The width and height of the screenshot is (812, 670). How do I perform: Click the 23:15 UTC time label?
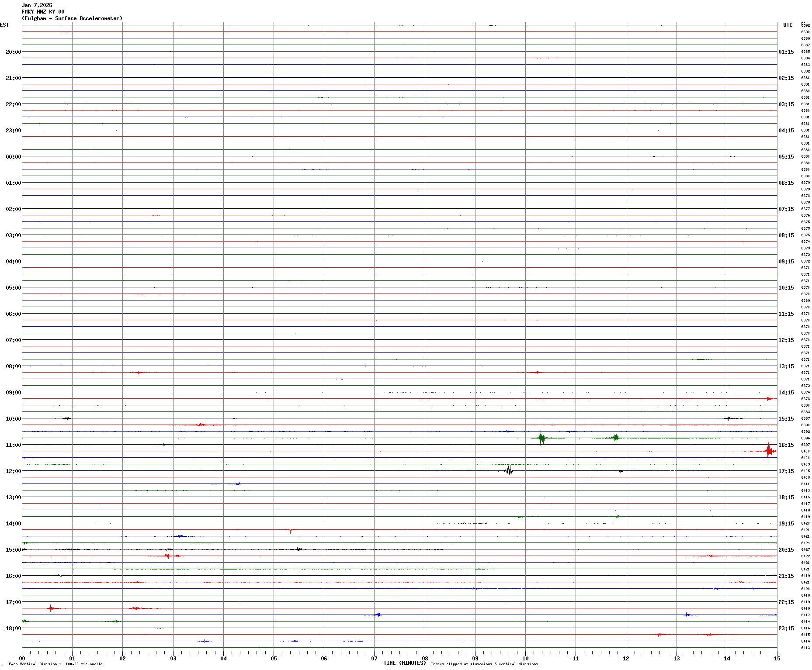[786, 628]
